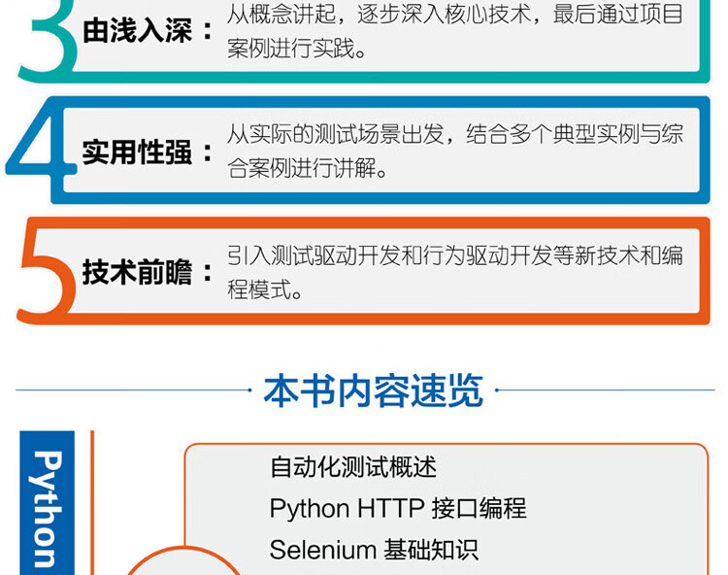
Task: Click the '本书内容速览' title
Action: pyautogui.click(x=374, y=390)
